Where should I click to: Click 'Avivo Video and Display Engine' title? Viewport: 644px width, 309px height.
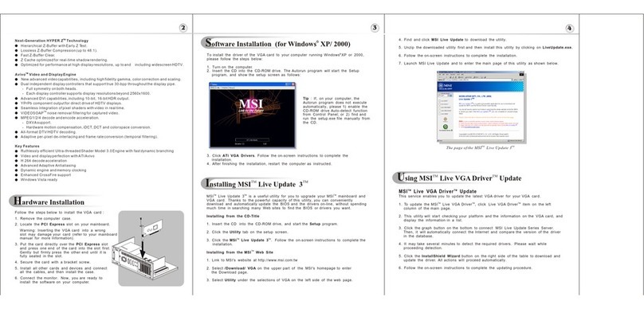pyautogui.click(x=45, y=74)
